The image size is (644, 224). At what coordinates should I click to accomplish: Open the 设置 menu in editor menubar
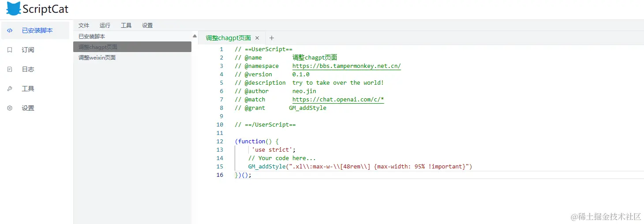coord(147,26)
